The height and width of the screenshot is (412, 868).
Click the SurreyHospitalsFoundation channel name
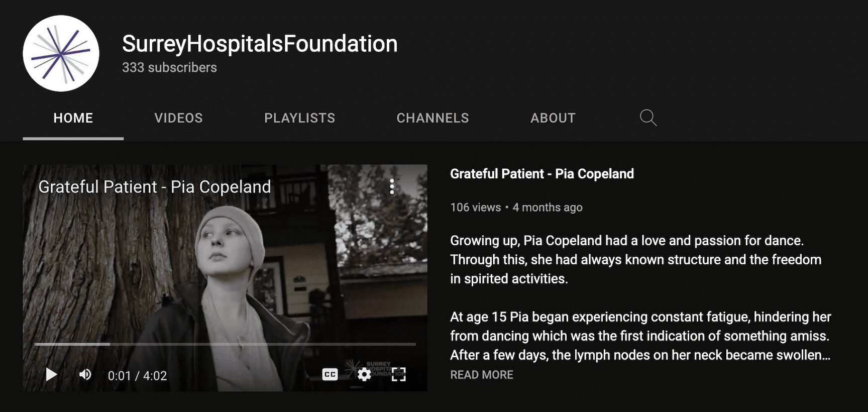click(260, 44)
